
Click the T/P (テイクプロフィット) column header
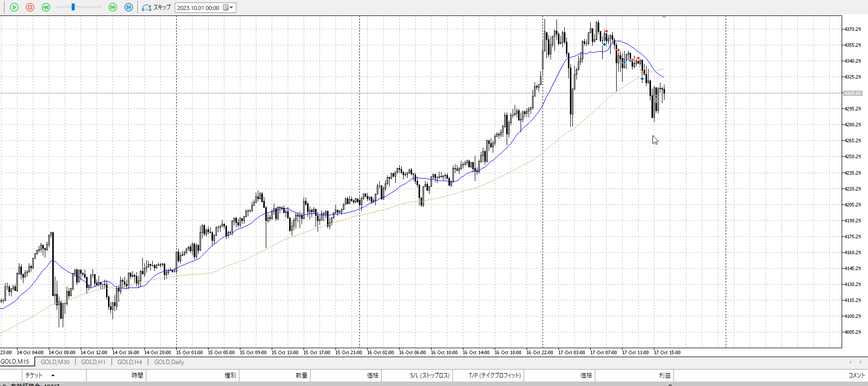click(494, 376)
